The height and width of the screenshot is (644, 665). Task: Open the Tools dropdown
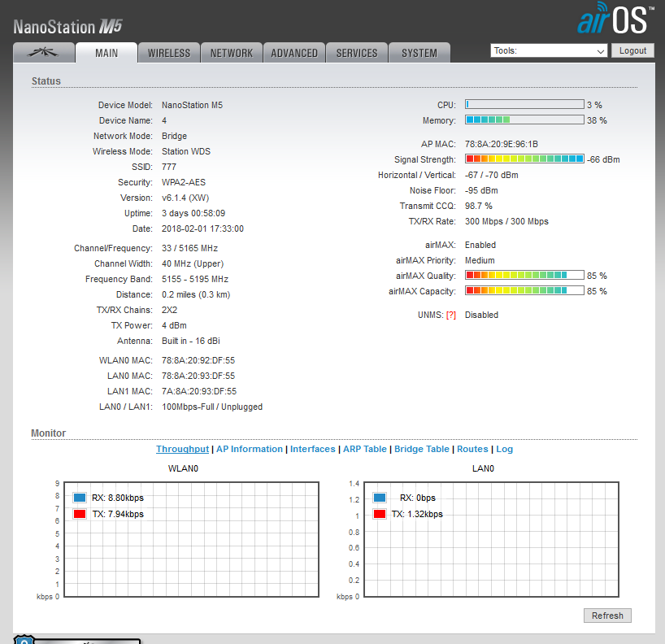pos(549,51)
